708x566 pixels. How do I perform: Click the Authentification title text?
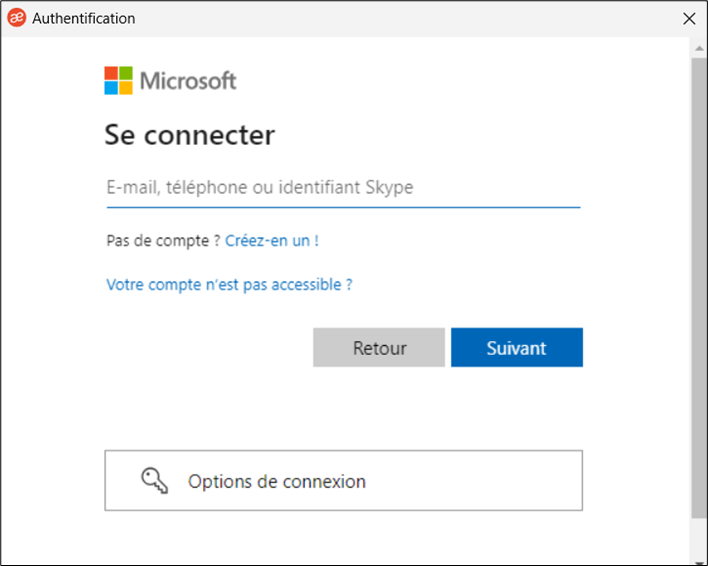tap(84, 19)
